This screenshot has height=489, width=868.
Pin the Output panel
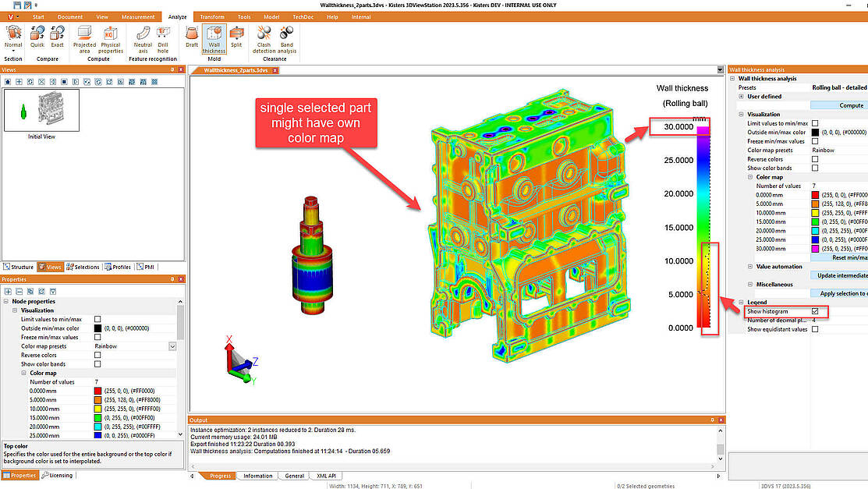point(712,420)
